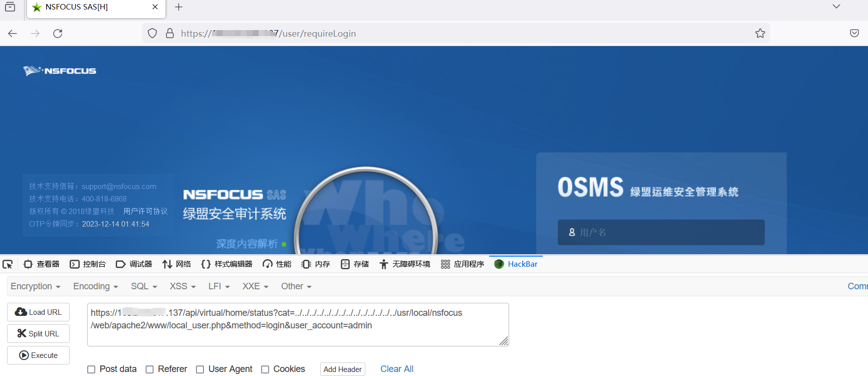The width and height of the screenshot is (868, 376).
Task: Open the 存储 storage tab
Action: click(355, 264)
